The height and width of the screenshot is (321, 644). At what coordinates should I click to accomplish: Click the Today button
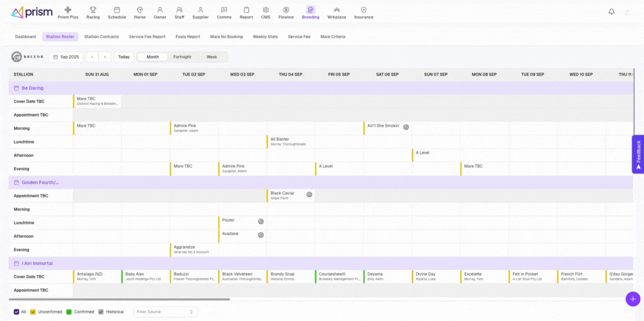[x=124, y=57]
